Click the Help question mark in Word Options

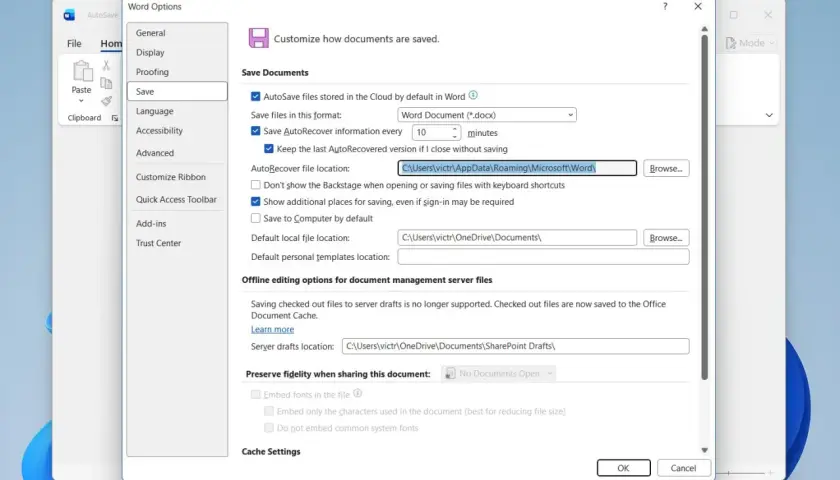tap(665, 6)
